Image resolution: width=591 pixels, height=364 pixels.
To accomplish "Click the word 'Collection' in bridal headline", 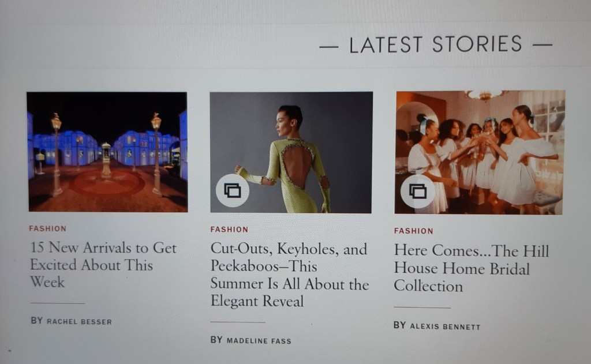I will 428,286.
